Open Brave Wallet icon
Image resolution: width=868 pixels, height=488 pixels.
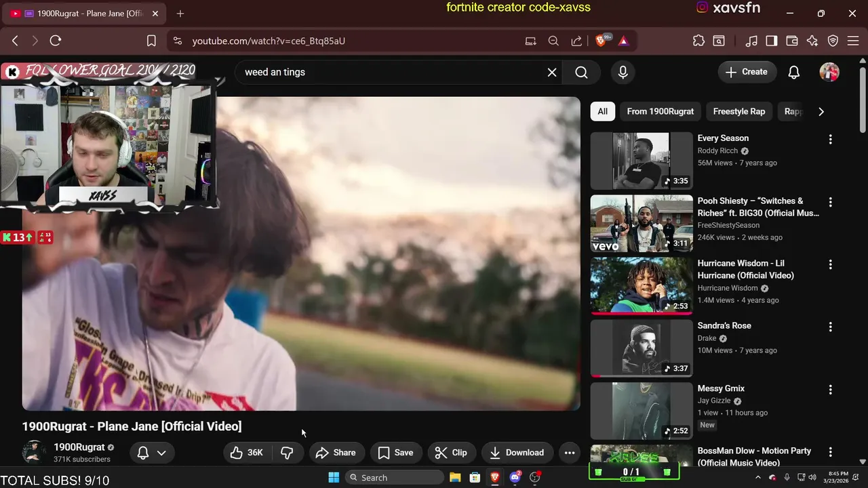[792, 41]
